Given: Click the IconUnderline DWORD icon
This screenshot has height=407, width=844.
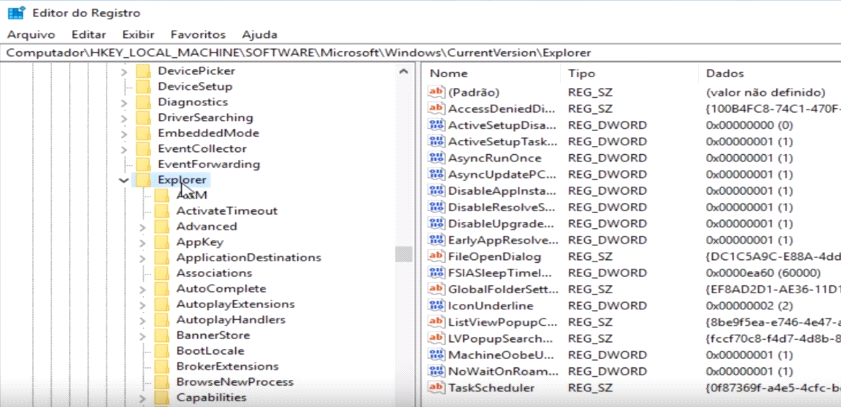Looking at the screenshot, I should (436, 305).
